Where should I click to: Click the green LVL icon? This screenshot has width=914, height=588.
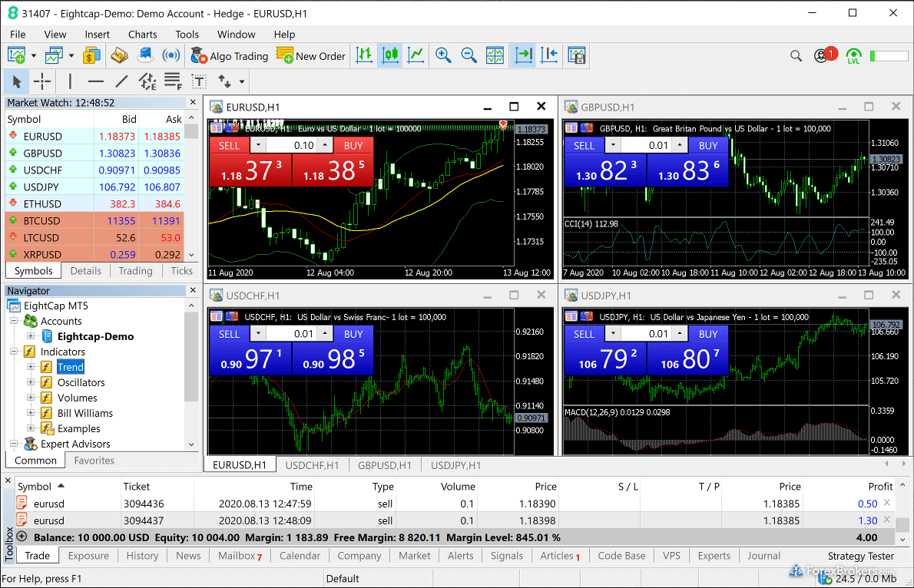(x=853, y=56)
